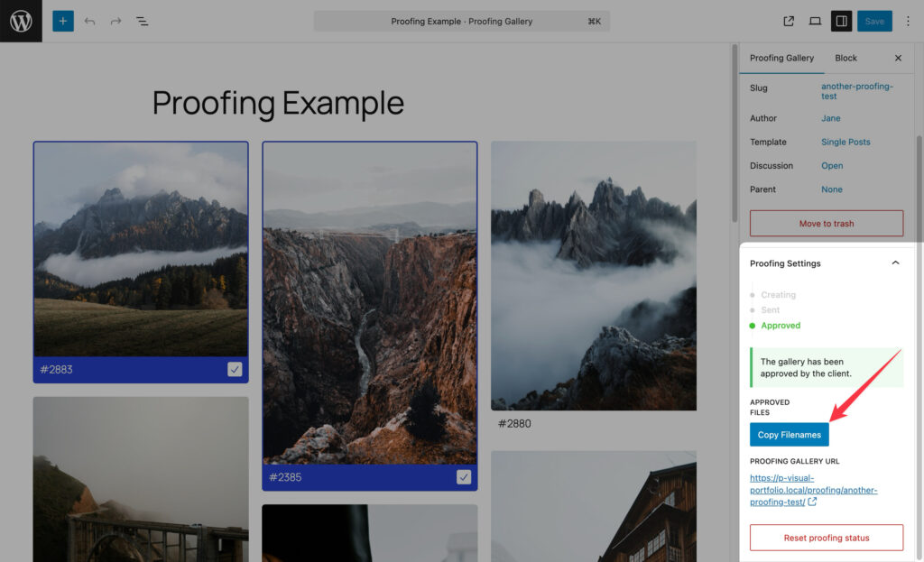The width and height of the screenshot is (924, 562).
Task: Click the Copy Filenames button
Action: click(789, 435)
